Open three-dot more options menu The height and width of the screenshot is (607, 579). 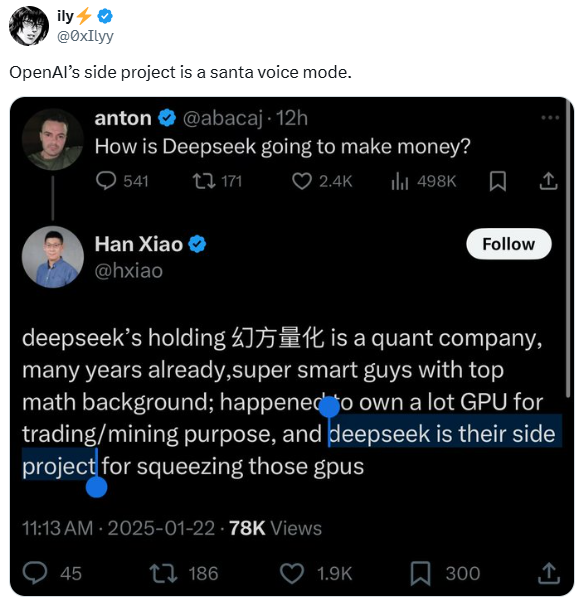550,117
